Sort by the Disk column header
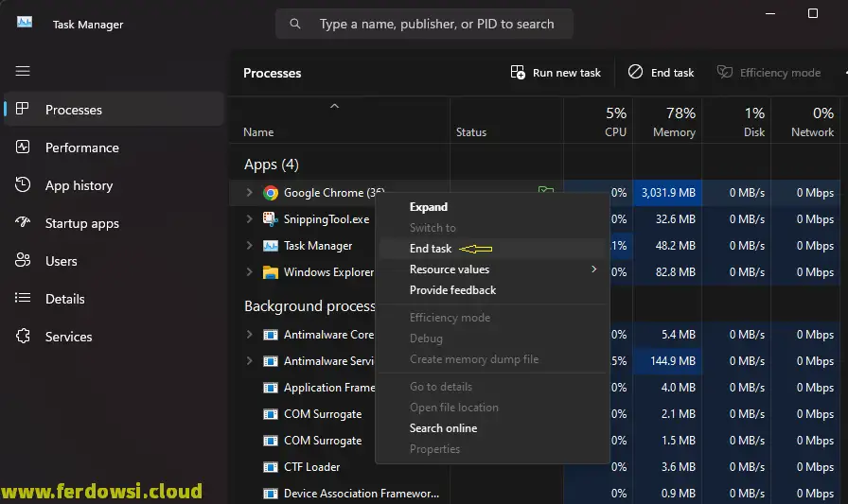The image size is (848, 504). 736,121
